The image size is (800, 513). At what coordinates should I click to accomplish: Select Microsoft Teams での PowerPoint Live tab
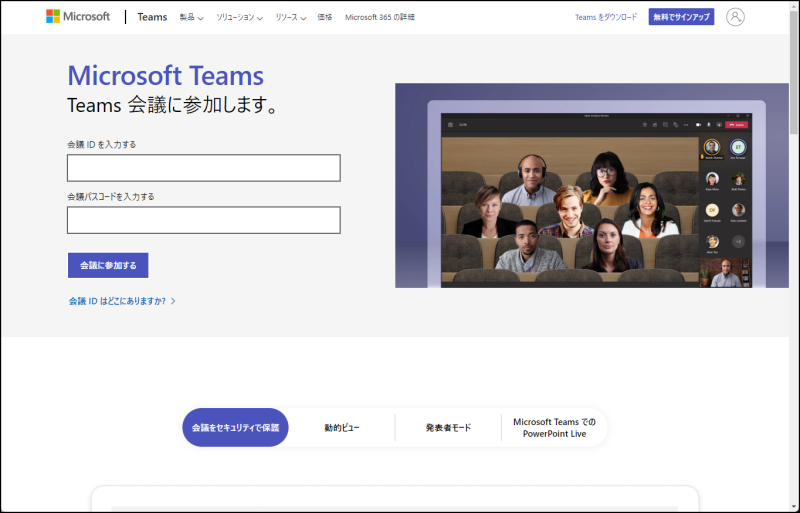[x=555, y=428]
